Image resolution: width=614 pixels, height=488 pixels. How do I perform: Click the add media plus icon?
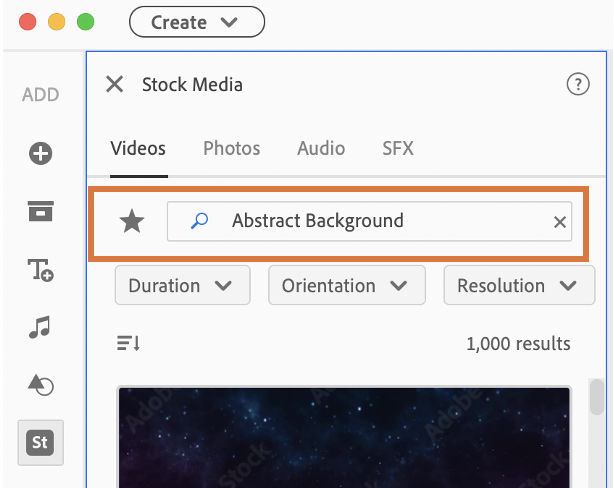[x=40, y=154]
